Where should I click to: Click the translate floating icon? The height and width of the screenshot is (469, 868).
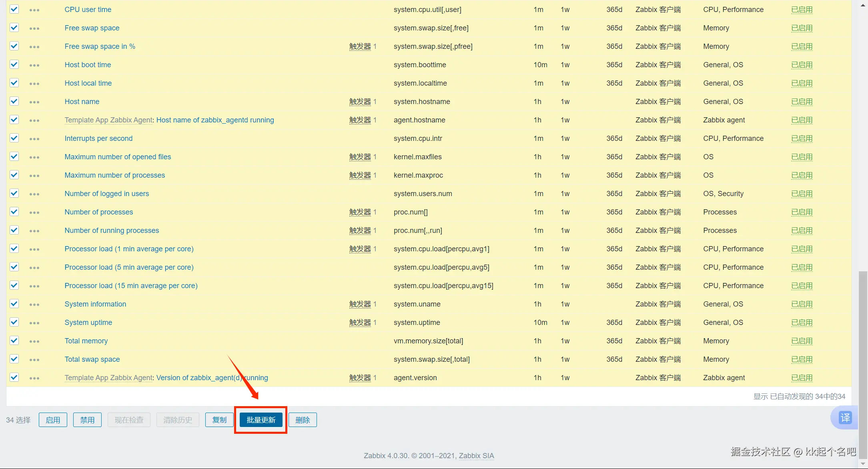click(845, 418)
